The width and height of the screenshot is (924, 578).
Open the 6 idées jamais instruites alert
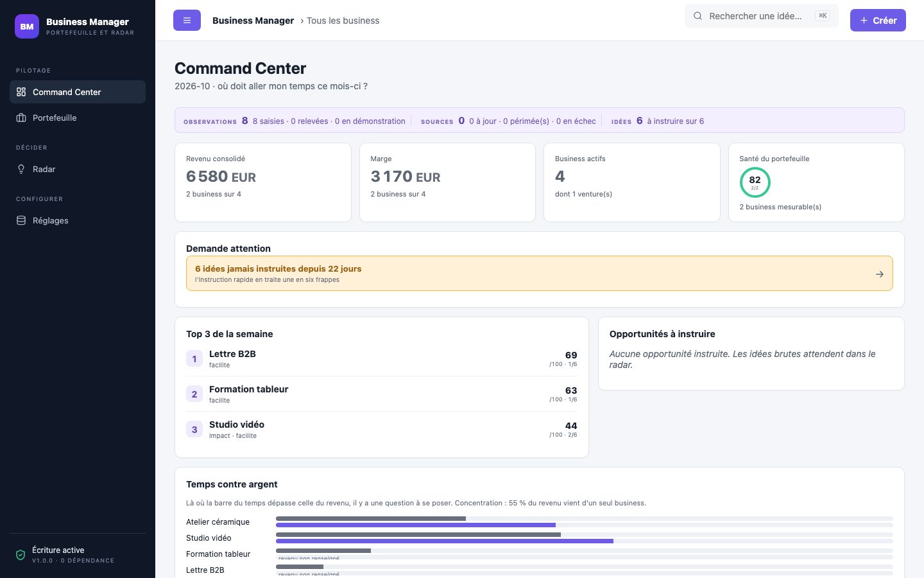(x=540, y=274)
